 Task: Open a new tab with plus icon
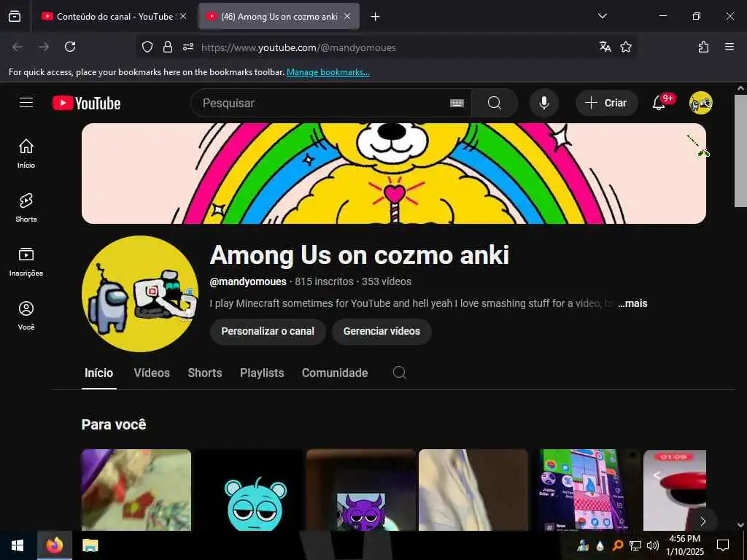376,17
